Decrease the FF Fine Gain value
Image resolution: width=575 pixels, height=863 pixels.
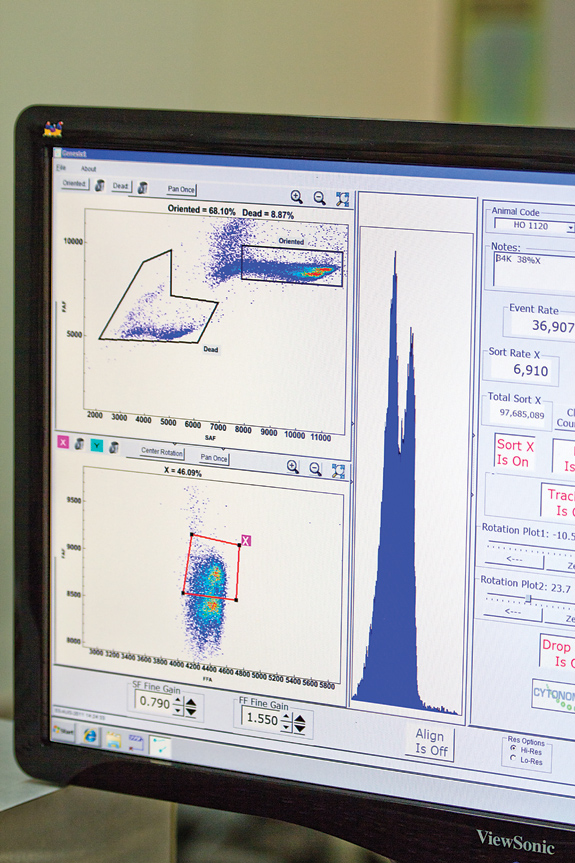(286, 727)
